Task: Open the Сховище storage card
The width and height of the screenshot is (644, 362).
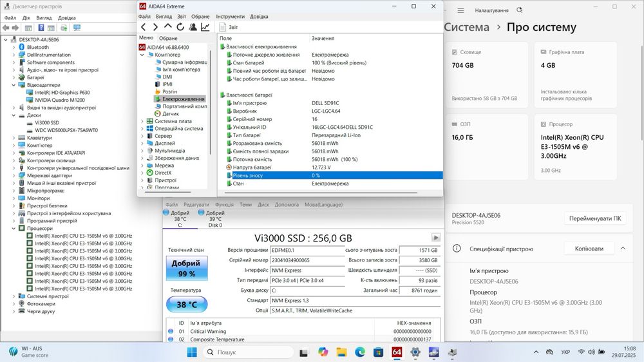Action: coord(487,75)
